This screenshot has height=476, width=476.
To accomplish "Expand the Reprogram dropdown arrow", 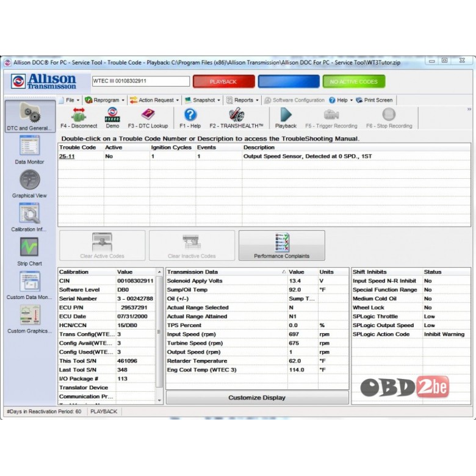I will click(x=123, y=100).
